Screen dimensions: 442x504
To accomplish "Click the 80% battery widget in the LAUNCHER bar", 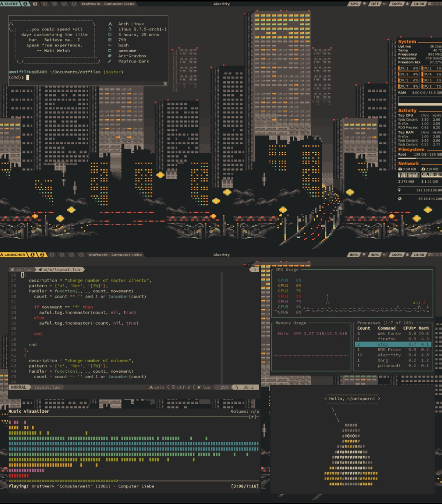I will pos(353,255).
